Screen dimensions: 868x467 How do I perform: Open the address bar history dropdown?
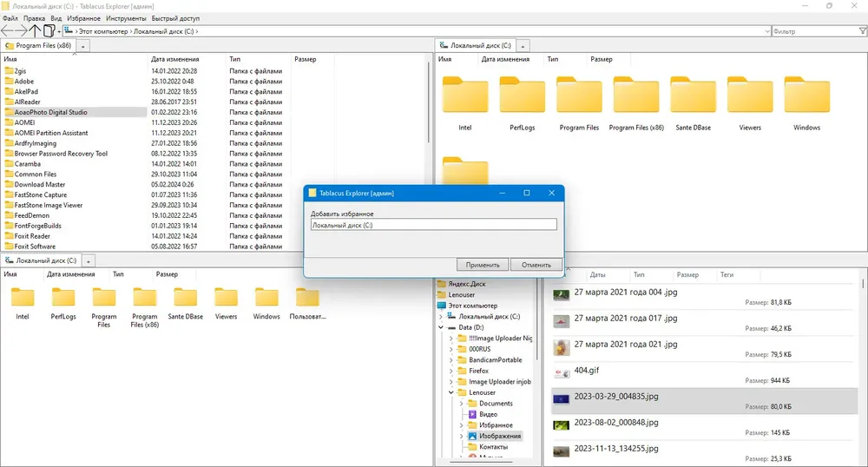[766, 31]
